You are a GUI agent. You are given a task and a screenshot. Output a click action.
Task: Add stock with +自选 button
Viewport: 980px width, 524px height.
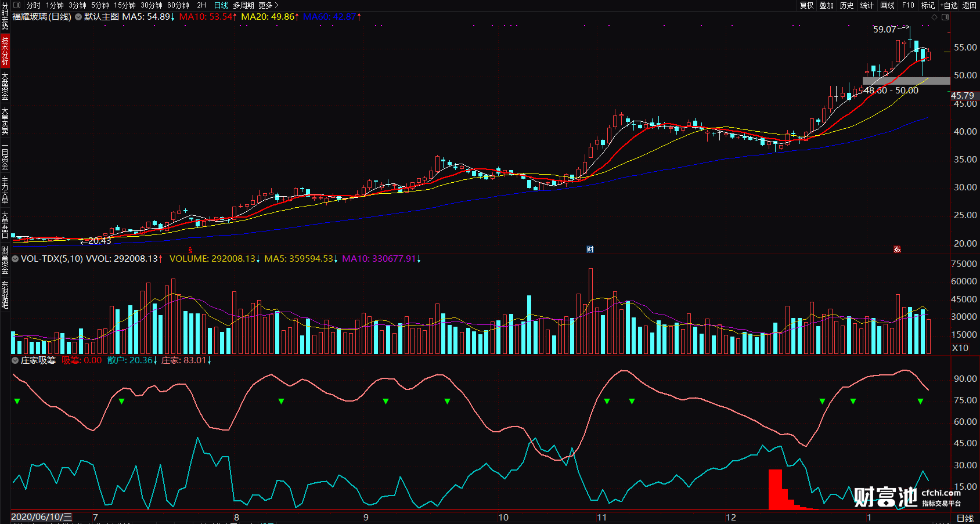[949, 5]
